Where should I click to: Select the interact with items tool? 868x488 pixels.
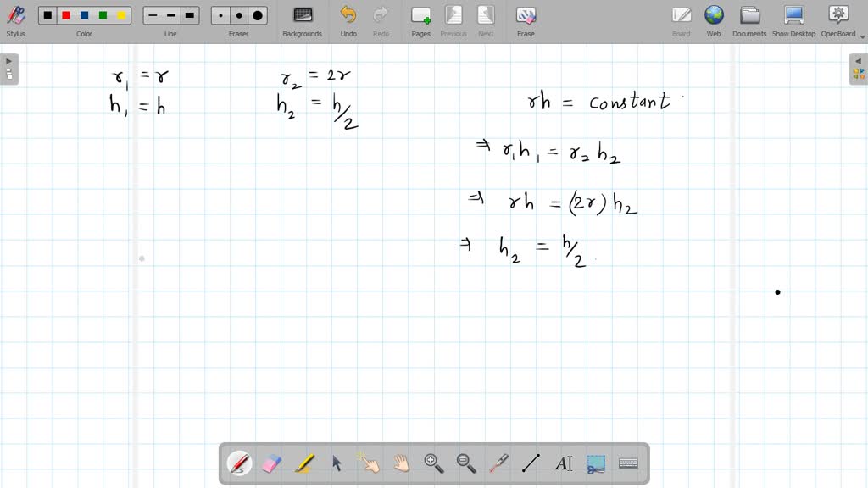(x=369, y=463)
